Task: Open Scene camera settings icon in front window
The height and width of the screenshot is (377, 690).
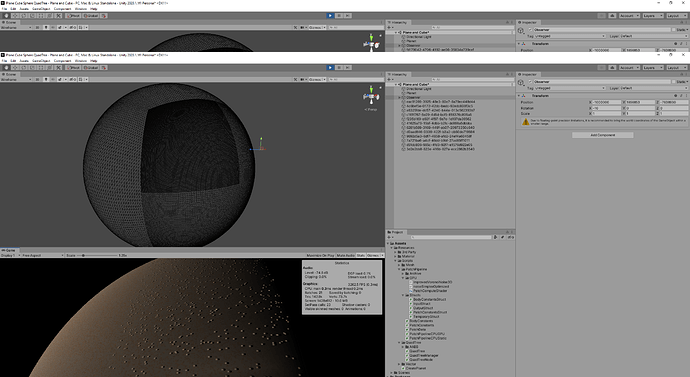Action: click(302, 80)
